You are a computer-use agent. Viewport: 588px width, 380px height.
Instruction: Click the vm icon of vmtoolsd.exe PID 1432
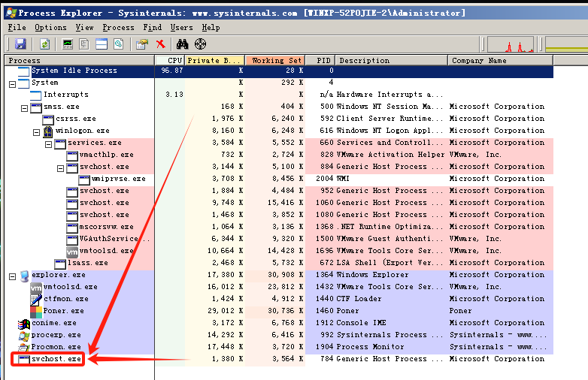(x=36, y=288)
